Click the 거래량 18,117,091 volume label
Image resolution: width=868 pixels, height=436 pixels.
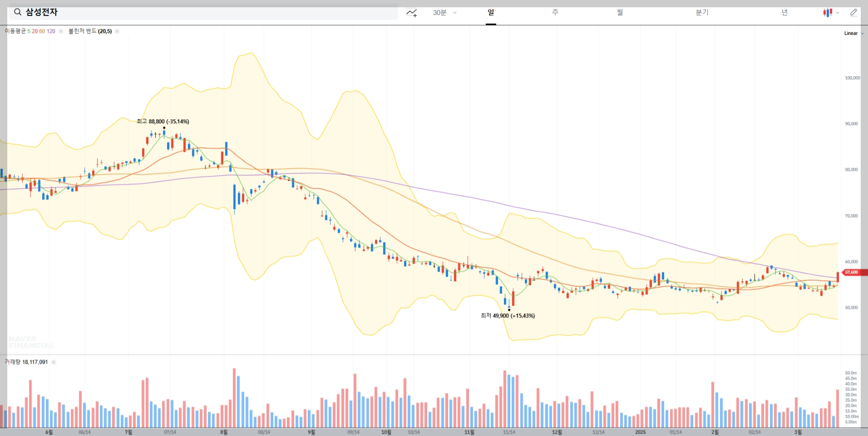26,362
